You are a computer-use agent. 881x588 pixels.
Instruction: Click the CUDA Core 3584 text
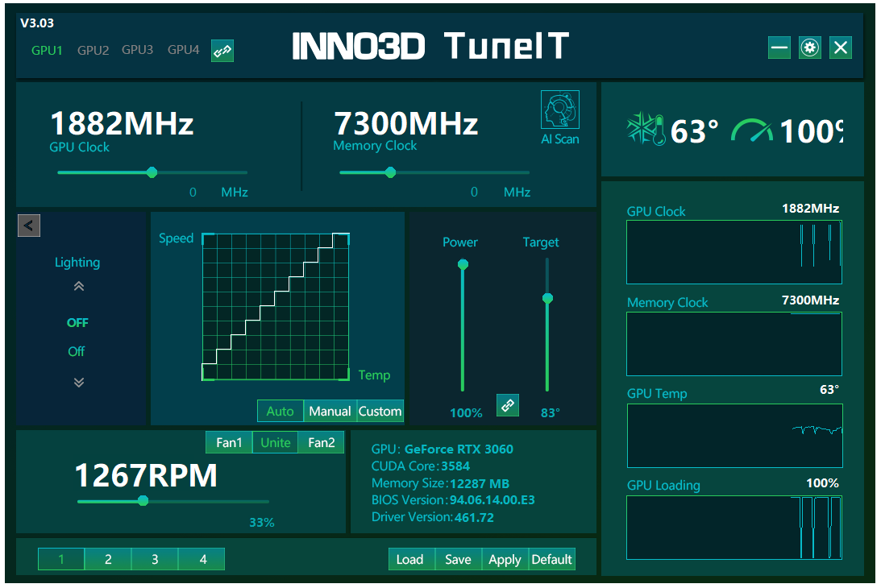[420, 466]
